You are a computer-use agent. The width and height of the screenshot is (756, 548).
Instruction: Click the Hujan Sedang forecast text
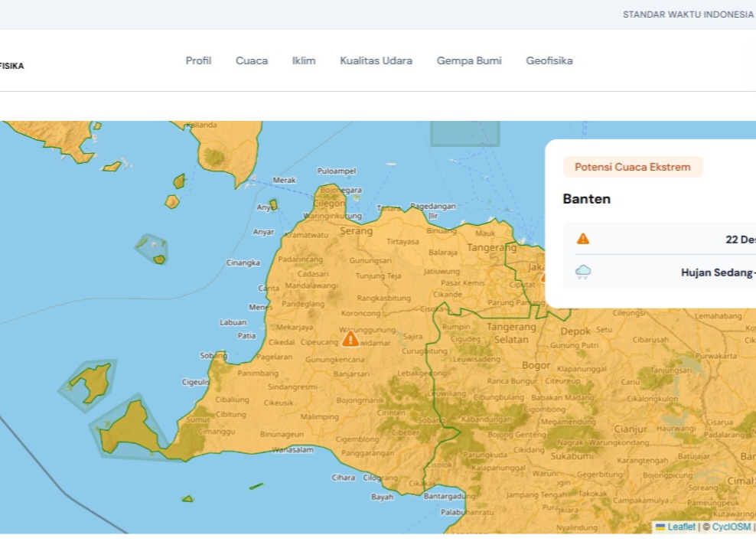717,272
